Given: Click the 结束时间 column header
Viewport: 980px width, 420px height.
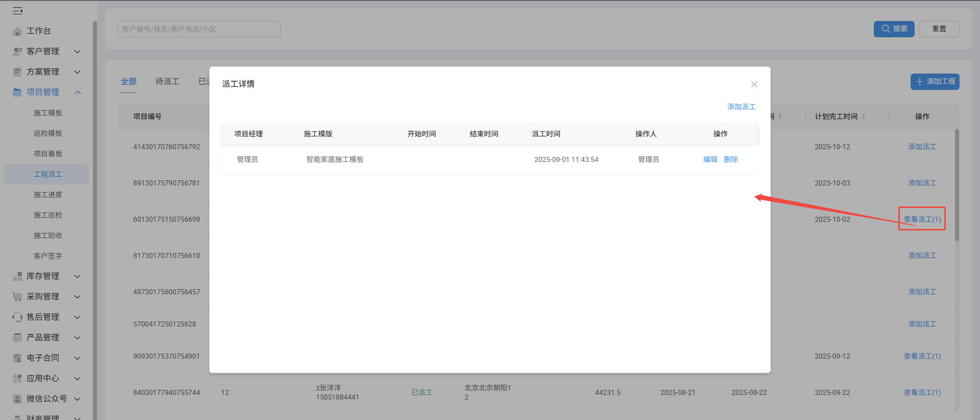Looking at the screenshot, I should [x=484, y=134].
